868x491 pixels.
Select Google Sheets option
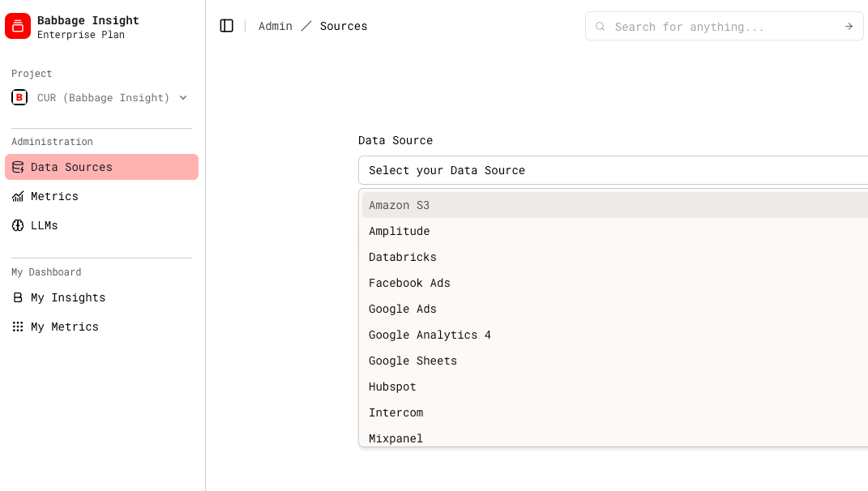pyautogui.click(x=615, y=361)
